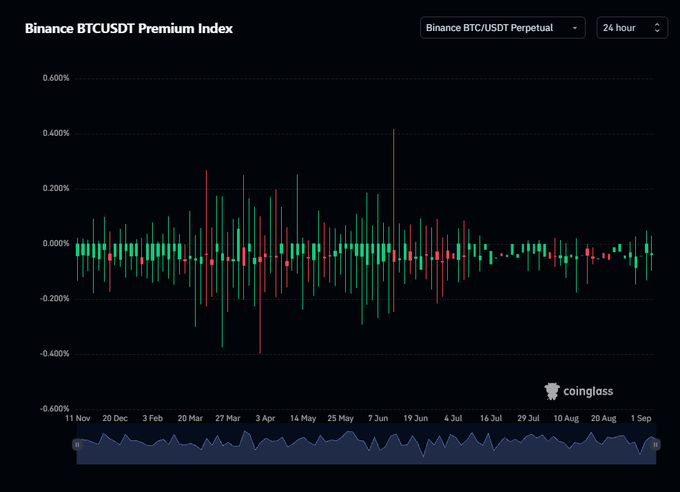Click the 20 Mar date label
680x492 pixels.
point(190,418)
